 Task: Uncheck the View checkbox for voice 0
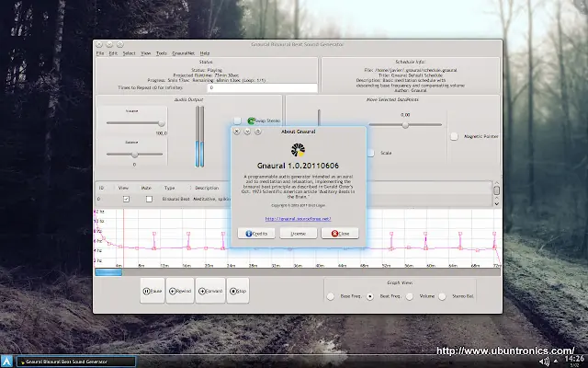pyautogui.click(x=126, y=199)
